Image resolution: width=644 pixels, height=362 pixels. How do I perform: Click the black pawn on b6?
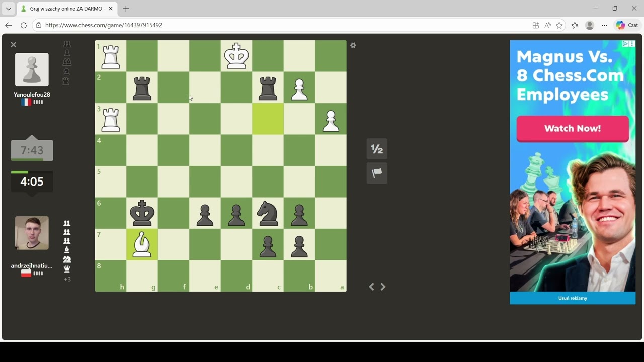(299, 215)
